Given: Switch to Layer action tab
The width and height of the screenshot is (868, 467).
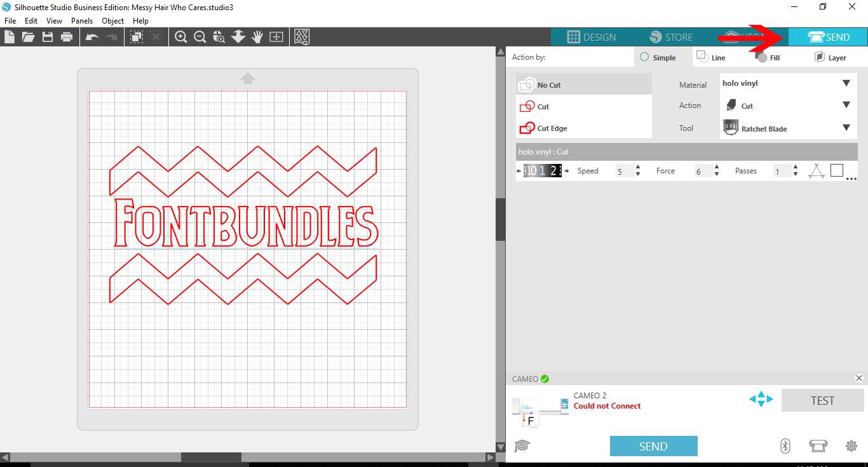Looking at the screenshot, I should pos(830,57).
